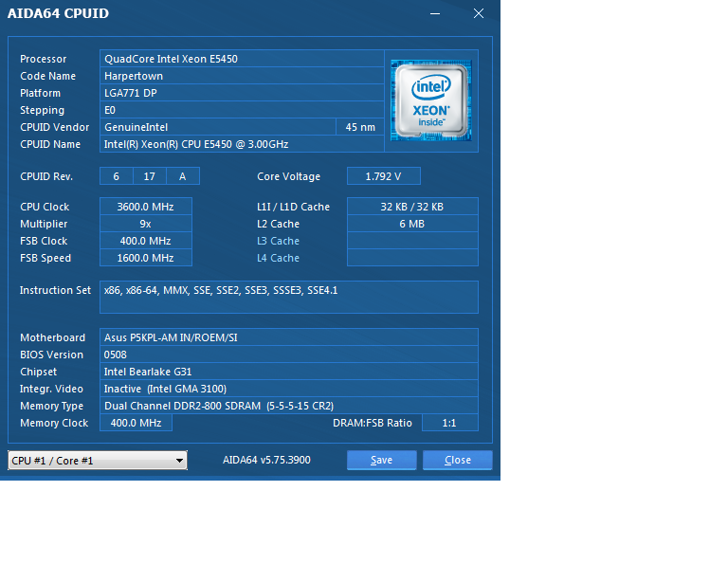Click the E0 stepping value
728x582 pixels.
point(242,110)
